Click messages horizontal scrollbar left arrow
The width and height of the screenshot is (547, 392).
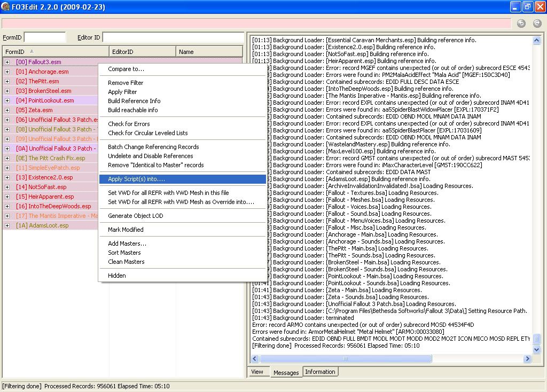tap(255, 358)
